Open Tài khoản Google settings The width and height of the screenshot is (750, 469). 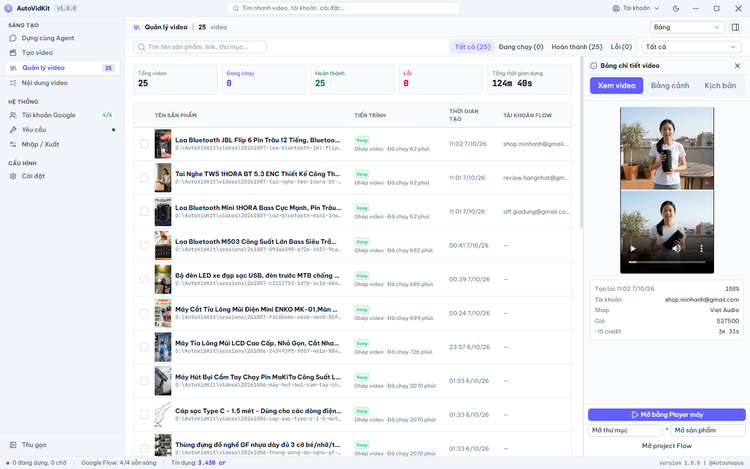(62, 115)
